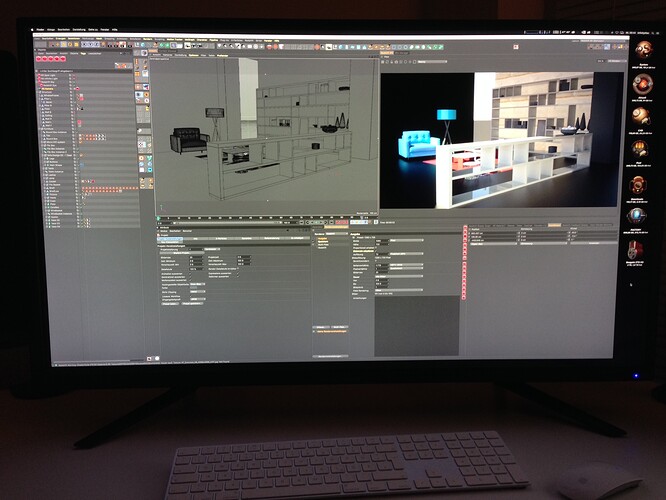Click the Render View clapperboard icon
This screenshot has width=666, height=500.
110,45
